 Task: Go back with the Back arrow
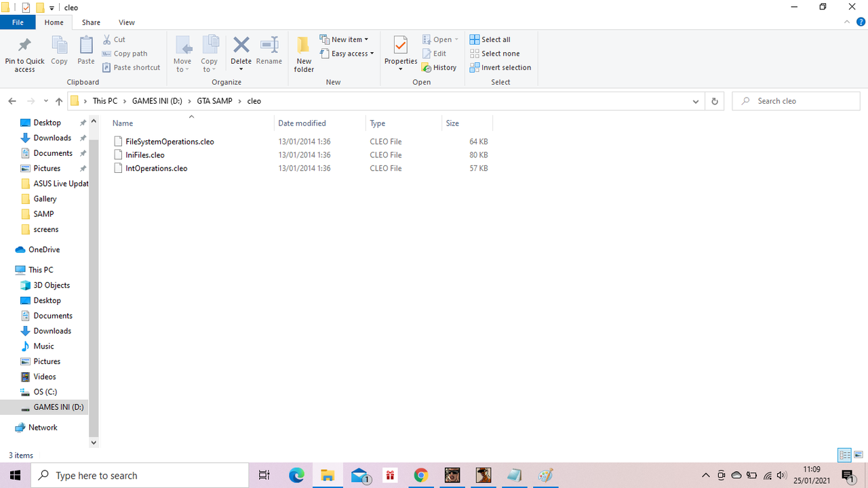(x=12, y=101)
